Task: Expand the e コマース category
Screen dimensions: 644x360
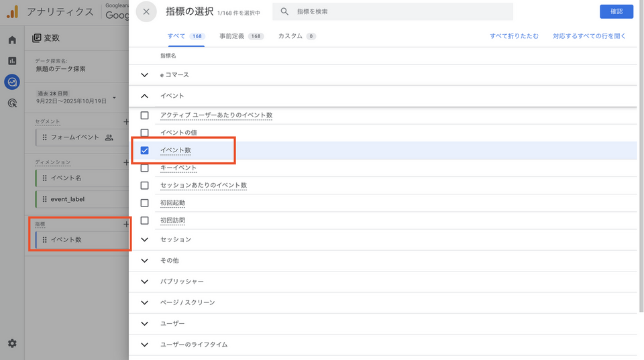Action: [144, 75]
